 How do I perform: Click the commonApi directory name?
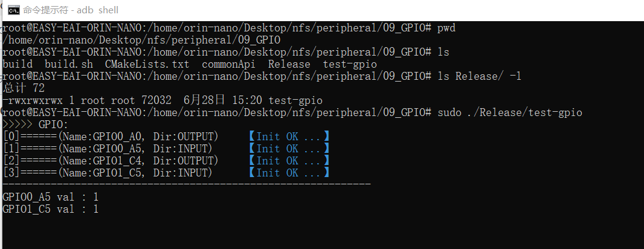click(228, 64)
